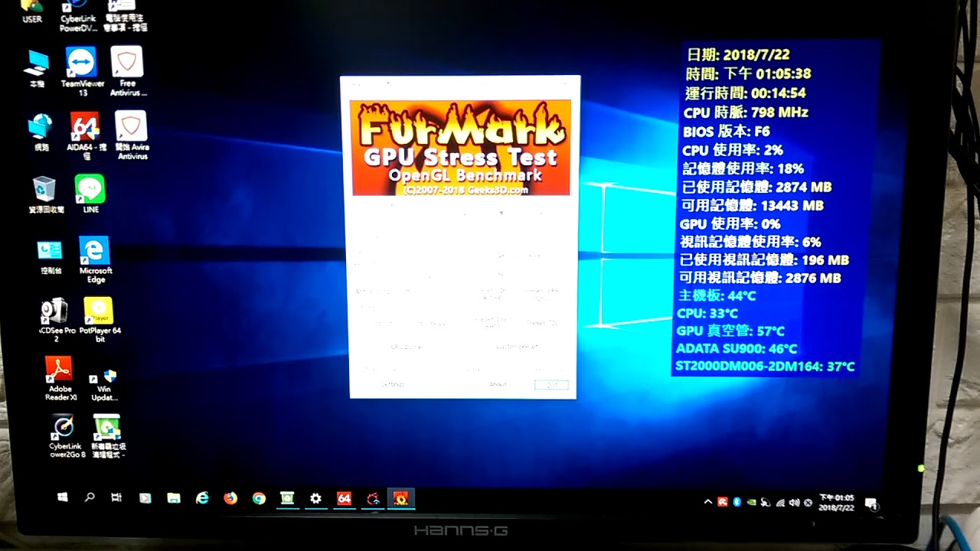Launch Chrome from the taskbar
This screenshot has height=551, width=980.
point(259,498)
